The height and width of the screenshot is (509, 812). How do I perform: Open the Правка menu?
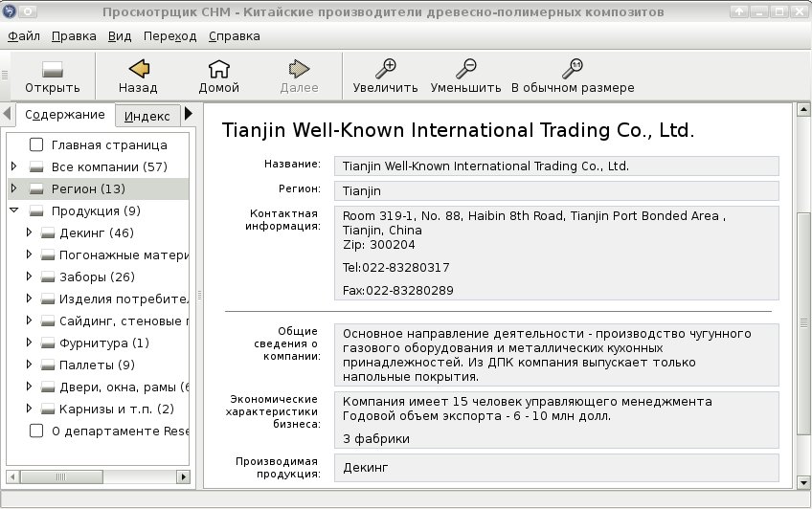click(x=74, y=36)
